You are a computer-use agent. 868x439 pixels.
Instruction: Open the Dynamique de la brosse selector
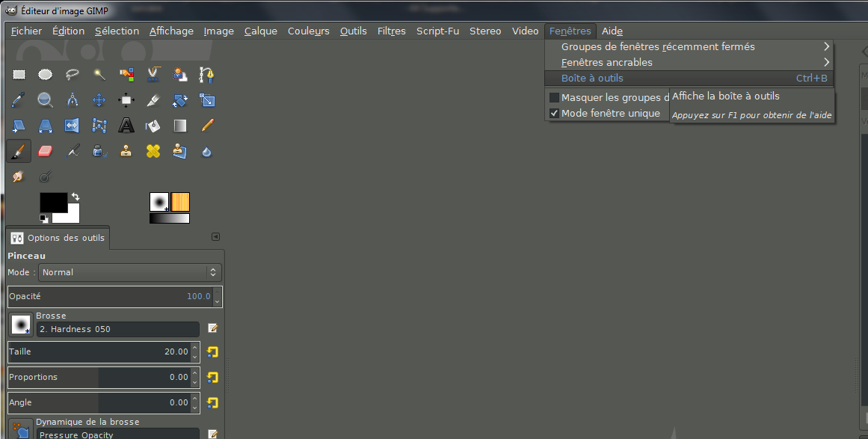21,430
